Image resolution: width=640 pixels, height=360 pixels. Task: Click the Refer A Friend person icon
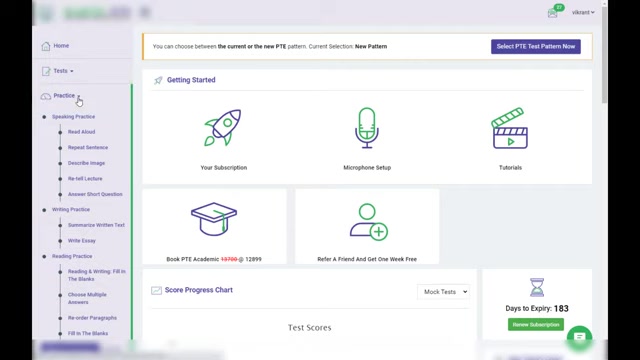click(369, 222)
